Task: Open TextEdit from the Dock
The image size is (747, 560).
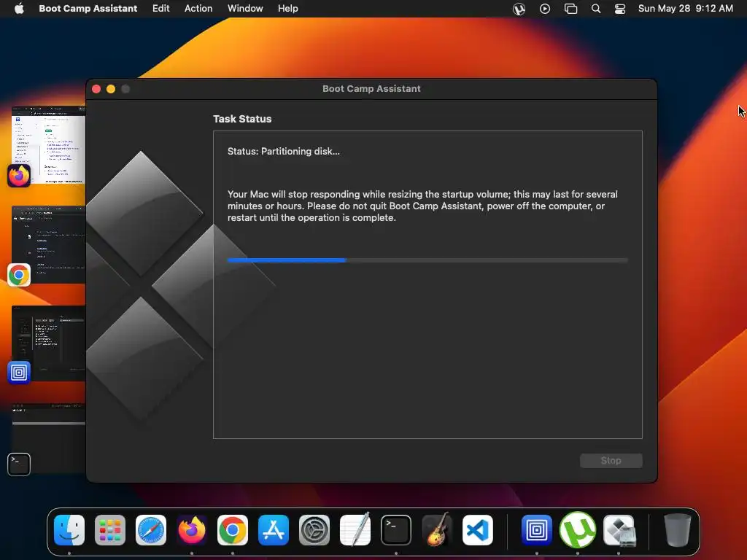Action: coord(355,529)
